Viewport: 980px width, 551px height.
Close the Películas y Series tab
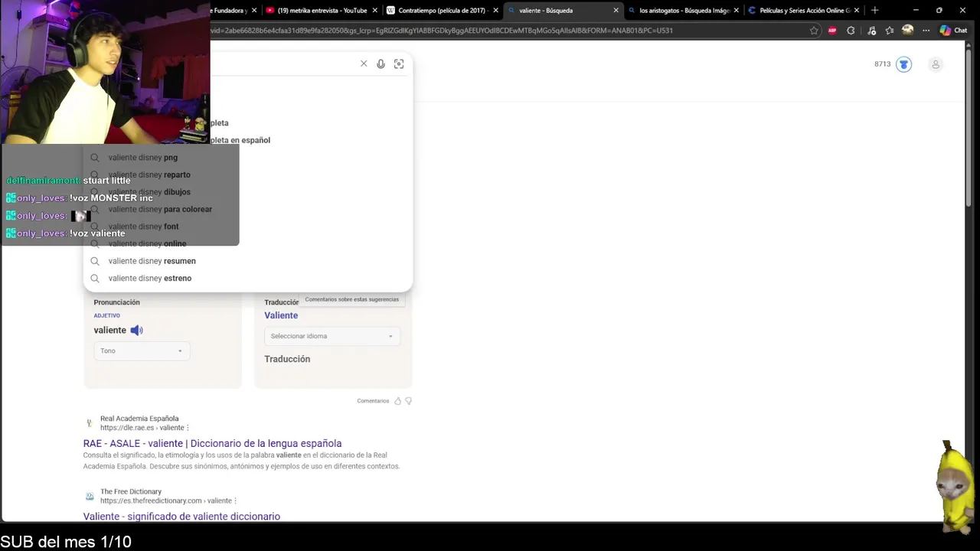click(x=856, y=11)
